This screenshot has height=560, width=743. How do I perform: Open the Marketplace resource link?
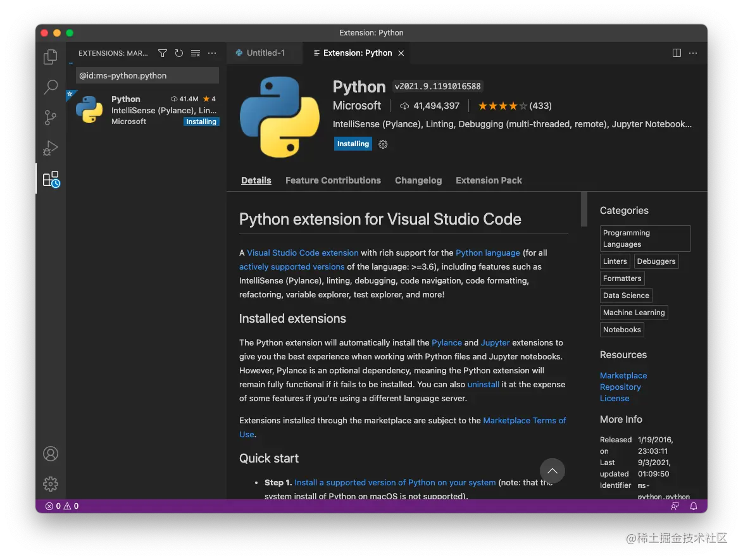pyautogui.click(x=623, y=375)
